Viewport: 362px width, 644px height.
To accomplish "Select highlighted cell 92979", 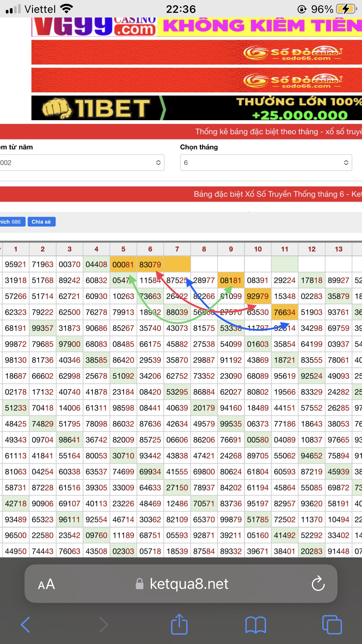I will coord(258,296).
